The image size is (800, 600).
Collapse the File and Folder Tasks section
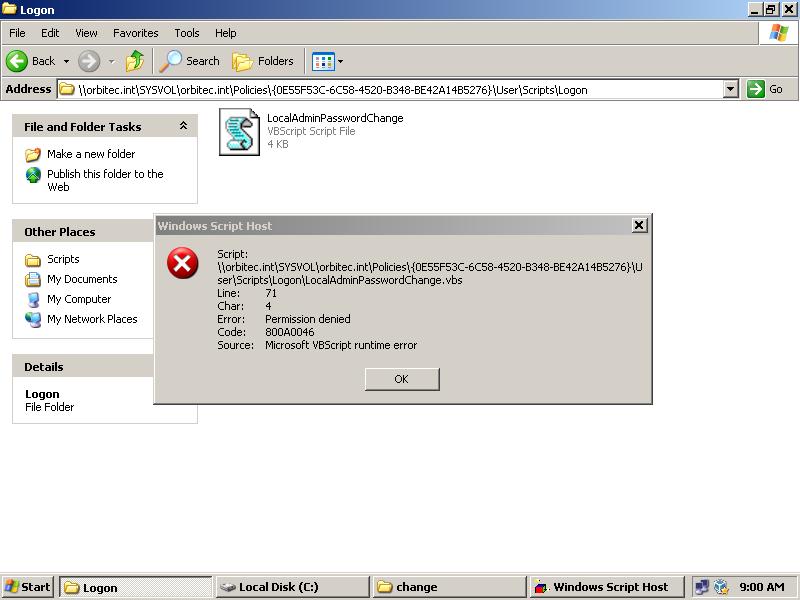click(181, 126)
